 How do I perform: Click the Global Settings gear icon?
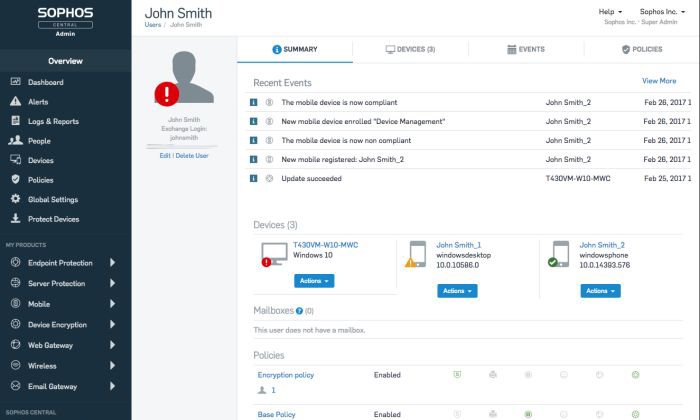16,199
